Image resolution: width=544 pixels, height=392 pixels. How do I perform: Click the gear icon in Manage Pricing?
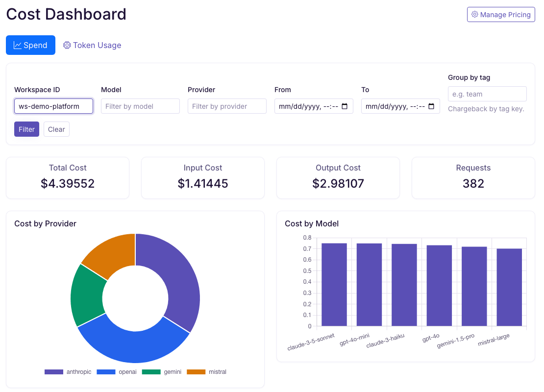click(474, 14)
